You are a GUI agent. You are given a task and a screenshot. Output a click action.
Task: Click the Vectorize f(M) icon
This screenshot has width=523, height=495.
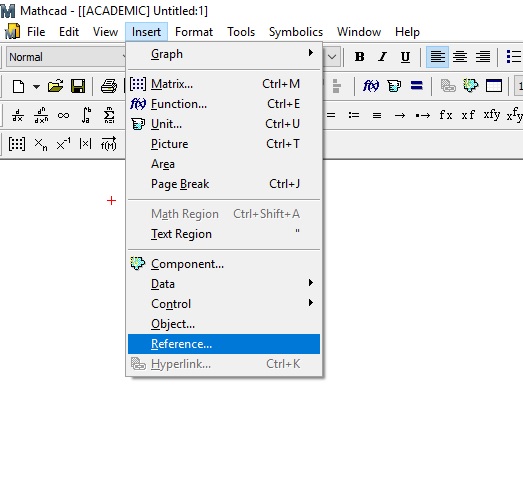(109, 144)
